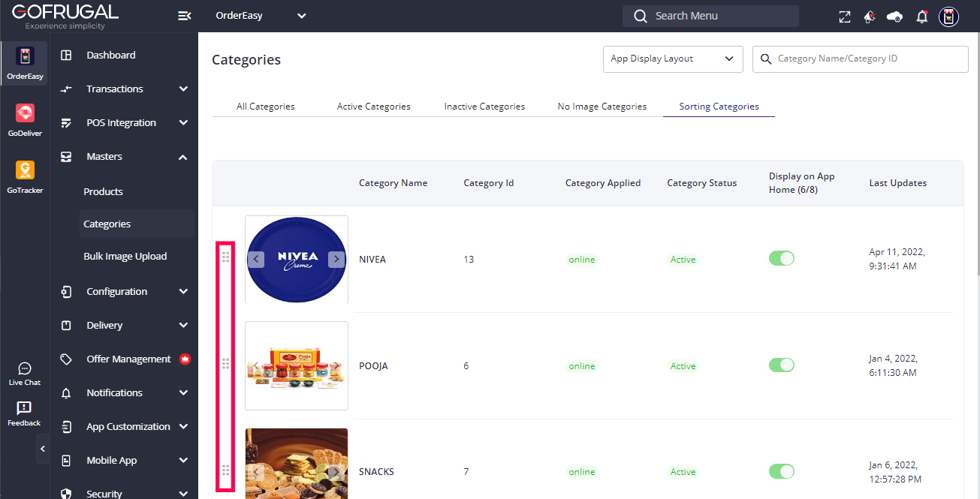Select the No Image Categories tab
This screenshot has height=499, width=980.
click(x=602, y=107)
